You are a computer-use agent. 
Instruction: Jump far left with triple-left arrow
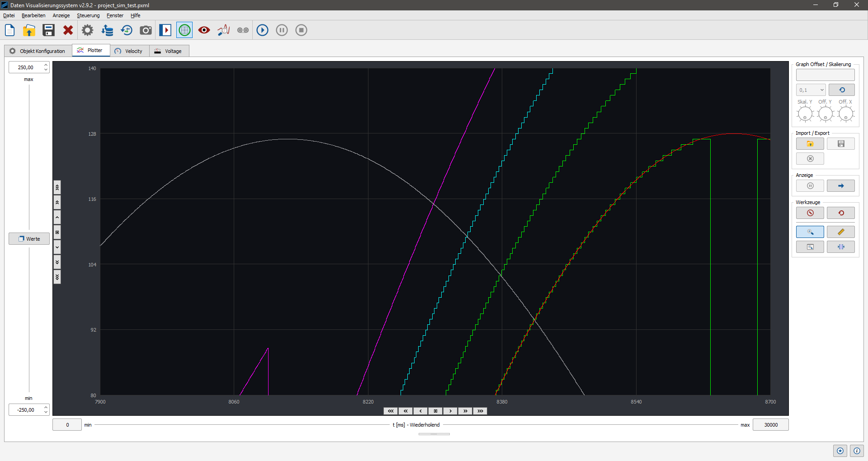[x=391, y=411]
